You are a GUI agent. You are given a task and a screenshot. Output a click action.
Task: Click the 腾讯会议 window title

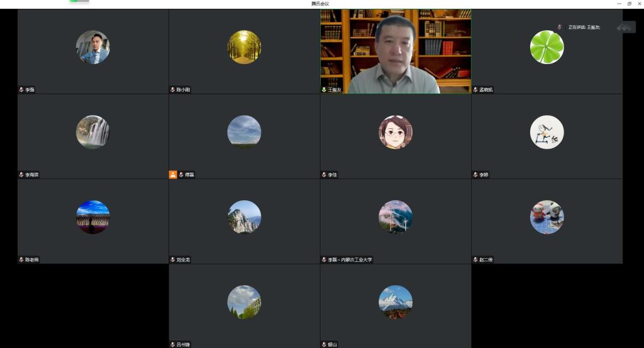(x=320, y=4)
